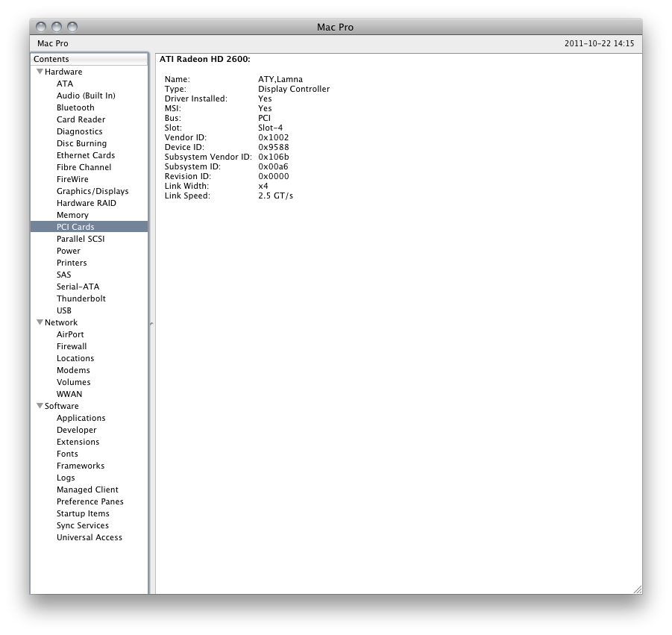Image resolution: width=672 pixels, height=635 pixels.
Task: Select Hardware RAID entry
Action: 86,203
